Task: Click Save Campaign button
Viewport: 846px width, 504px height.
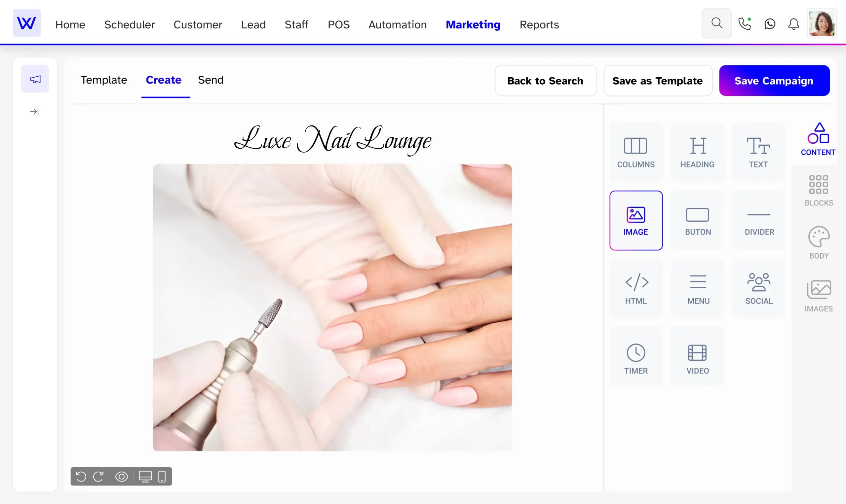Action: (x=774, y=80)
